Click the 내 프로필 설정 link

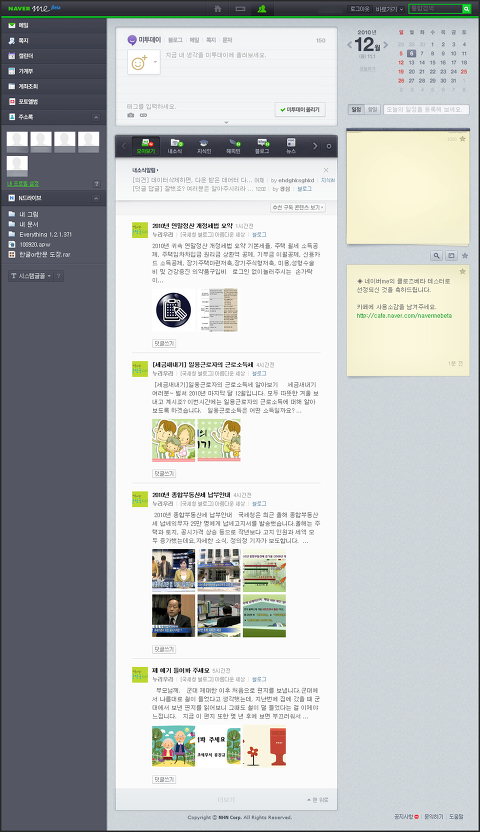23,184
